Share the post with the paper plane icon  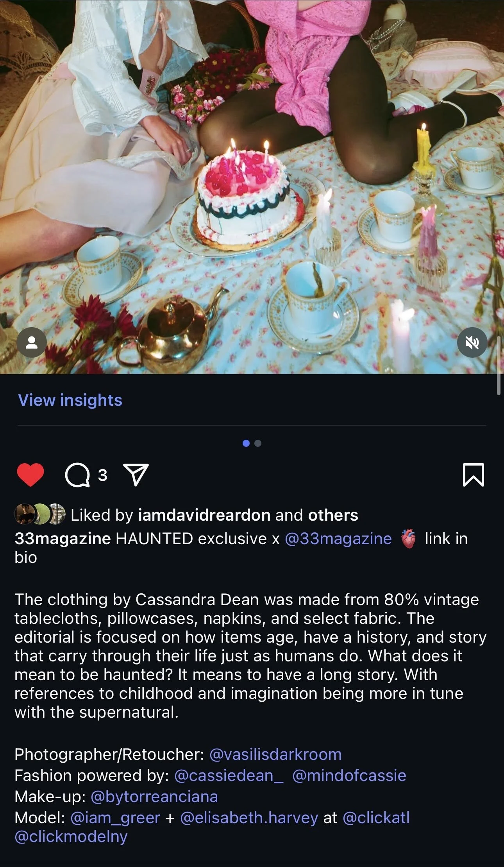pos(136,475)
